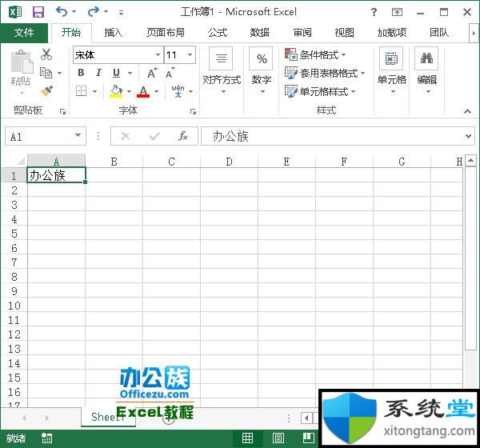Switch to the 视图 view tab
Image resolution: width=480 pixels, height=448 pixels.
[344, 33]
